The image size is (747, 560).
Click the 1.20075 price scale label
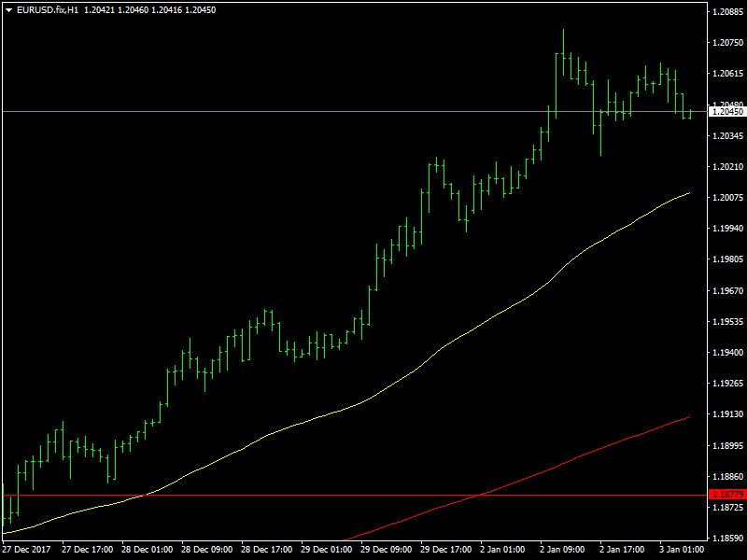(727, 197)
